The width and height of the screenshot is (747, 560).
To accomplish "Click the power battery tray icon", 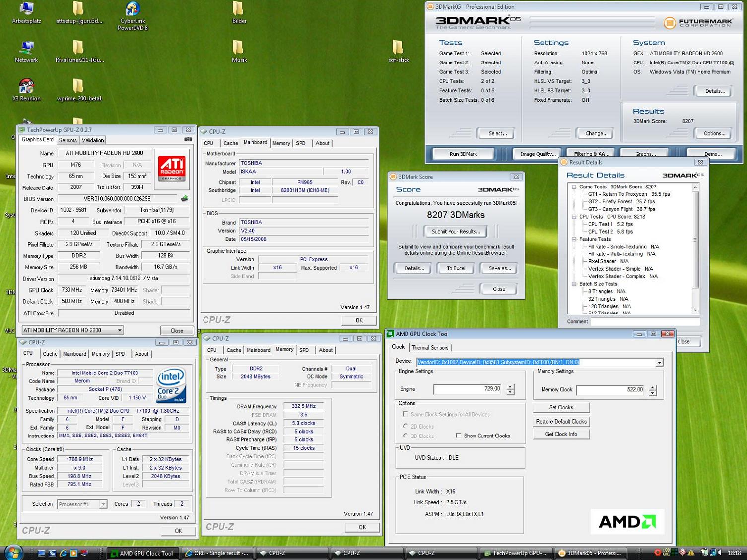I will pyautogui.click(x=704, y=552).
